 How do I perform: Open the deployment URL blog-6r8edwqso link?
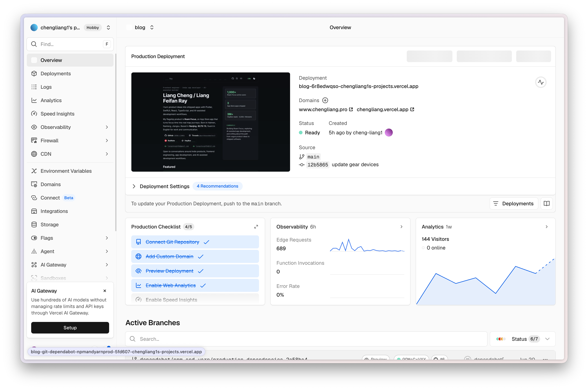tap(359, 86)
